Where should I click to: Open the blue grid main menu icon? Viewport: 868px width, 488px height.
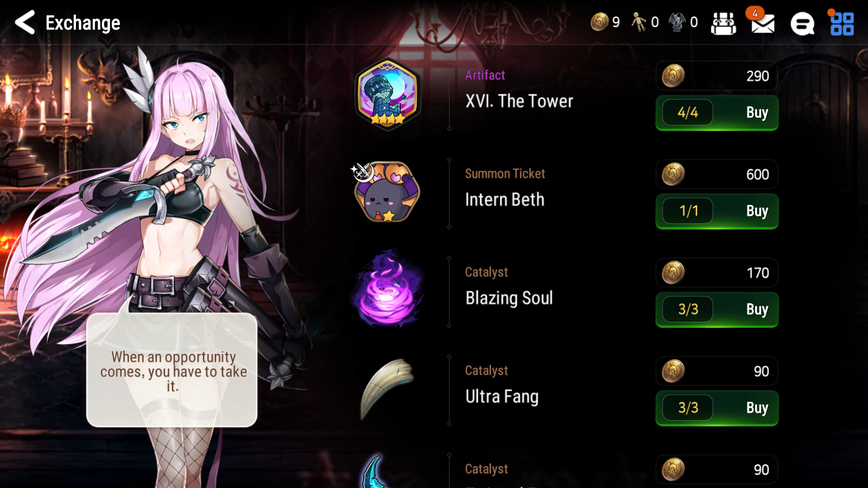click(842, 24)
